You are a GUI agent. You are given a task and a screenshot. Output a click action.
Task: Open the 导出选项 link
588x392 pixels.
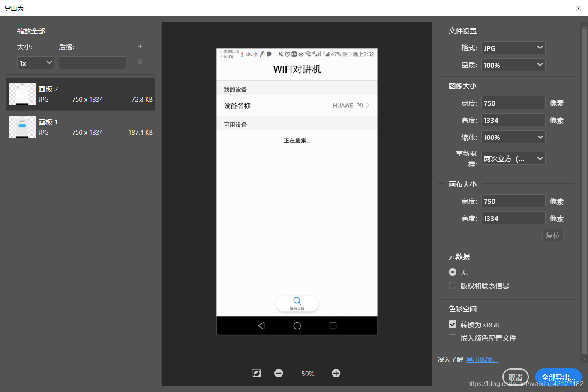pyautogui.click(x=482, y=359)
